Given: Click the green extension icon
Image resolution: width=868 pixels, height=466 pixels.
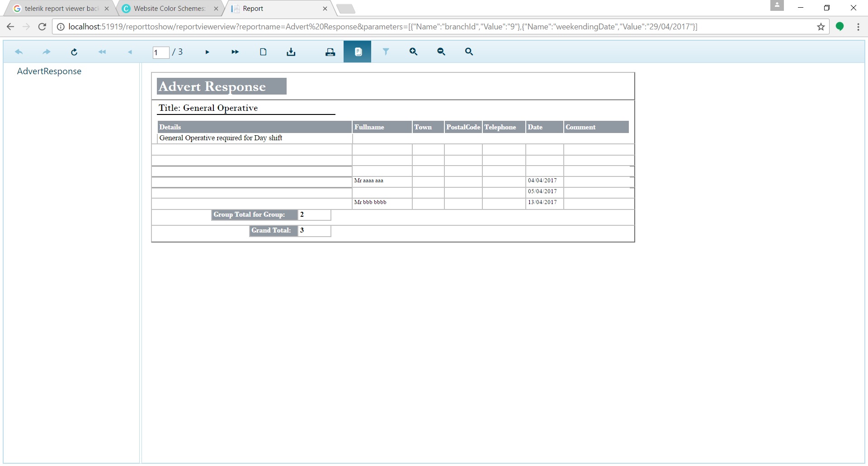Looking at the screenshot, I should click(x=840, y=27).
